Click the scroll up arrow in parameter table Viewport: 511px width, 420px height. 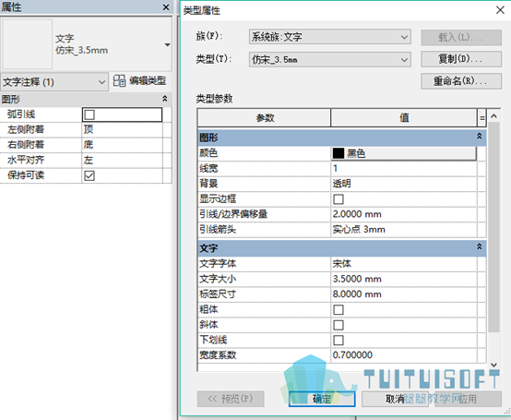coord(493,115)
